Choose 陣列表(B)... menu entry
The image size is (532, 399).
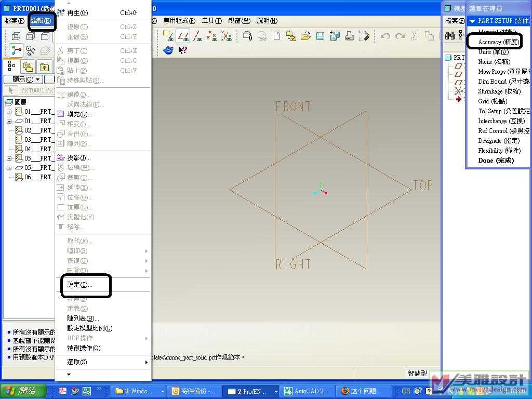point(103,318)
